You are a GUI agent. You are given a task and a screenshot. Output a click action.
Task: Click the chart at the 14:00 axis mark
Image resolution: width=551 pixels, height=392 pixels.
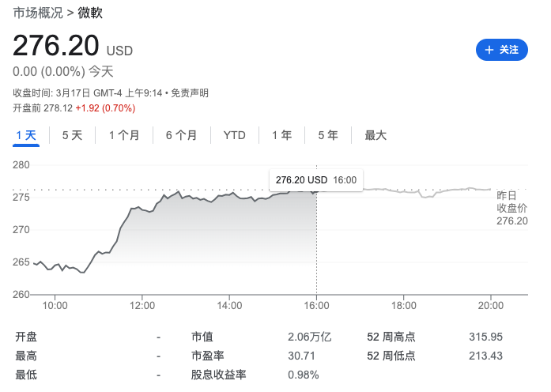tap(229, 304)
